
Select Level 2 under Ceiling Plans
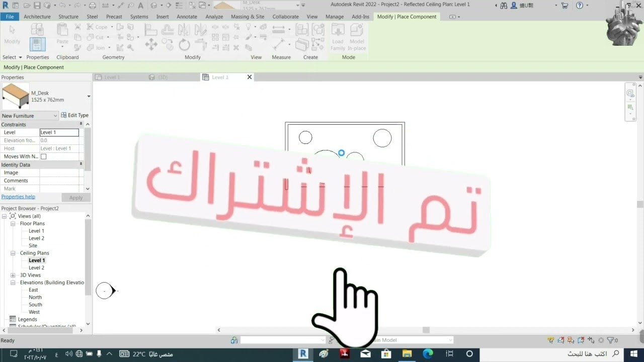(36, 268)
